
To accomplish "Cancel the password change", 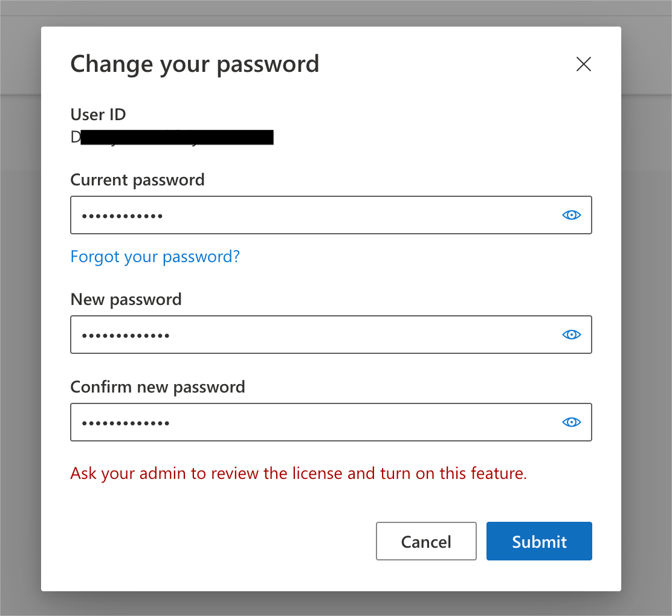I will pyautogui.click(x=426, y=541).
